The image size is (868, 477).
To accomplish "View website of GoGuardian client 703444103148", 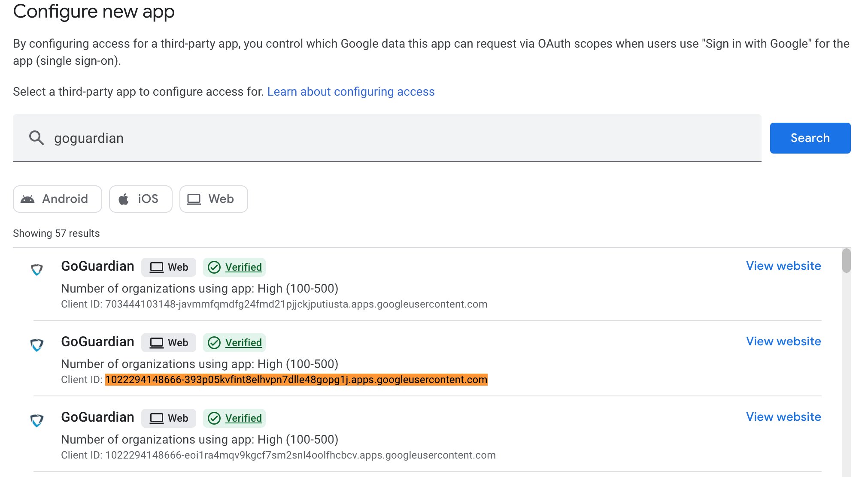I will coord(783,266).
